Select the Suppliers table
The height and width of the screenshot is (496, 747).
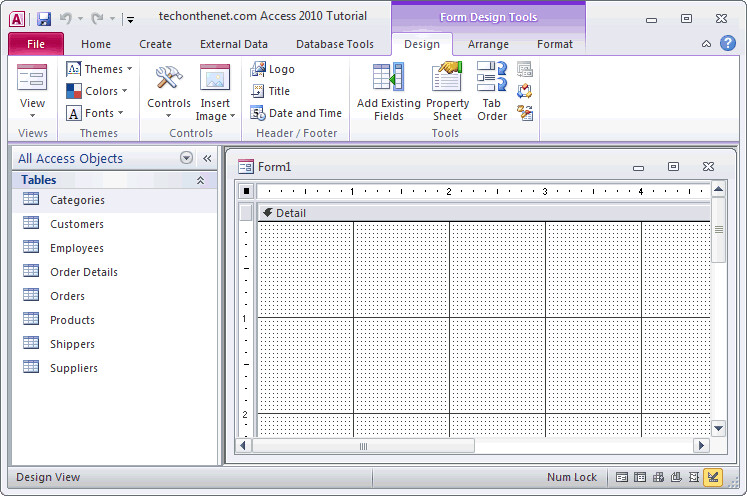pos(114,368)
